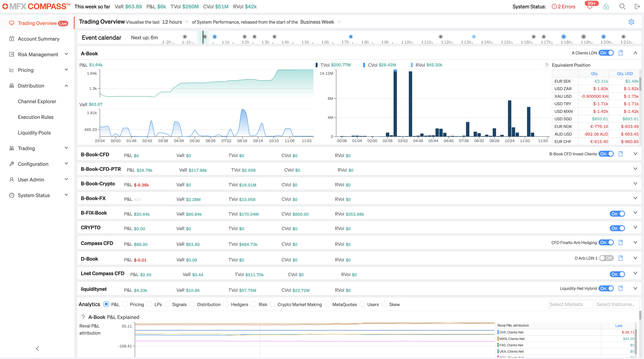644x359 pixels.
Task: Click the TVol dark blue legend swatch
Action: [316, 65]
